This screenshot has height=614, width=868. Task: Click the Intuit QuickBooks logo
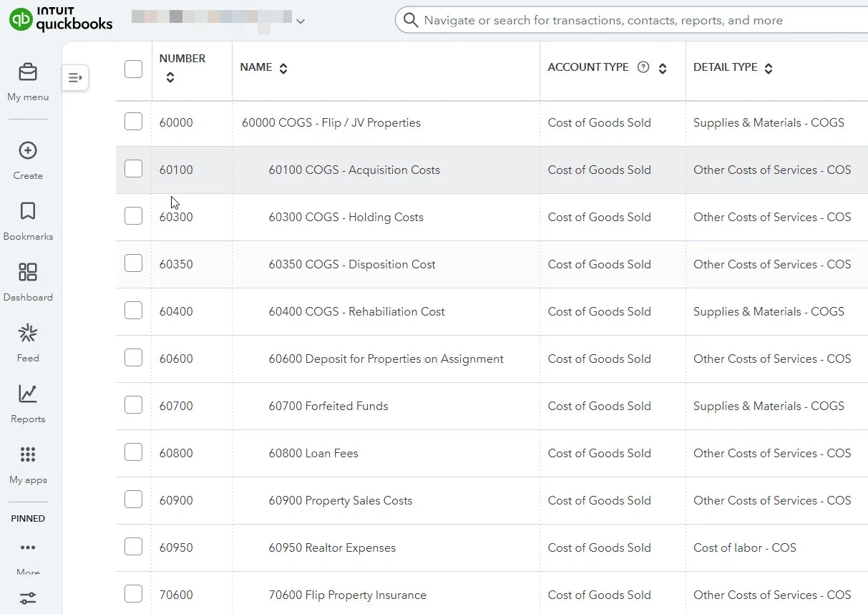(x=61, y=20)
